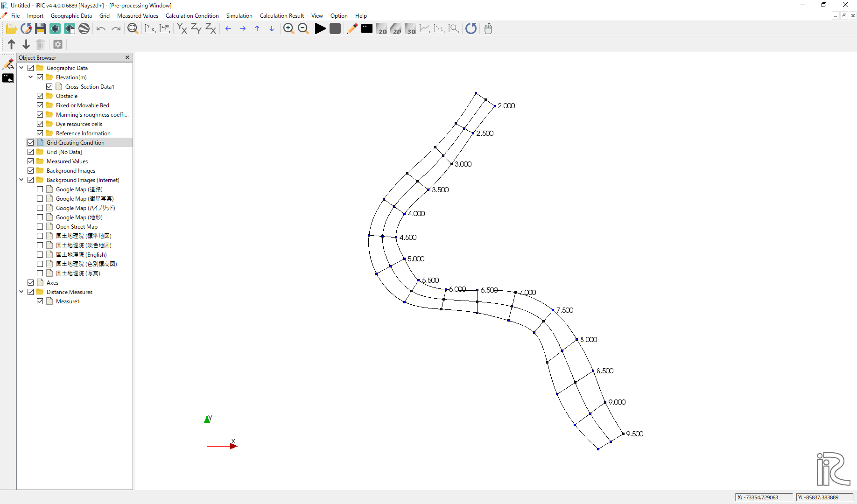Screen dimensions: 857x504
Task: Click the mouse hint icon
Action: pos(488,29)
